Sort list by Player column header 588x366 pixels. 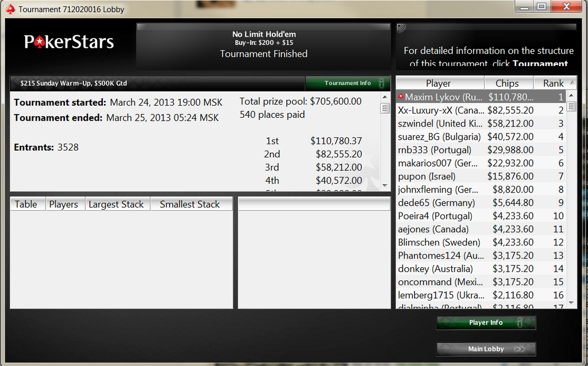pos(440,83)
